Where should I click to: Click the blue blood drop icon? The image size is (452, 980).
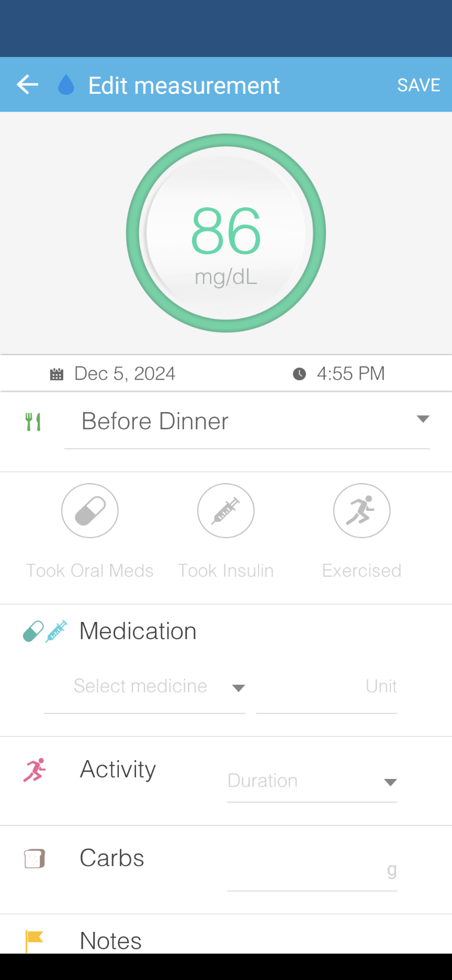pos(66,85)
